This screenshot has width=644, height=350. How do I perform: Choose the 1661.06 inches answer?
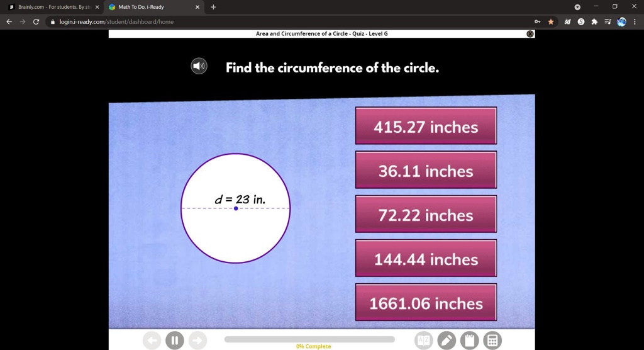(x=426, y=302)
